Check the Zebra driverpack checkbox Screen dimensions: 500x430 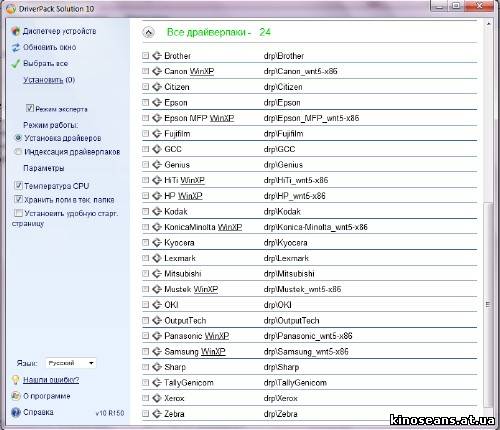tap(145, 414)
